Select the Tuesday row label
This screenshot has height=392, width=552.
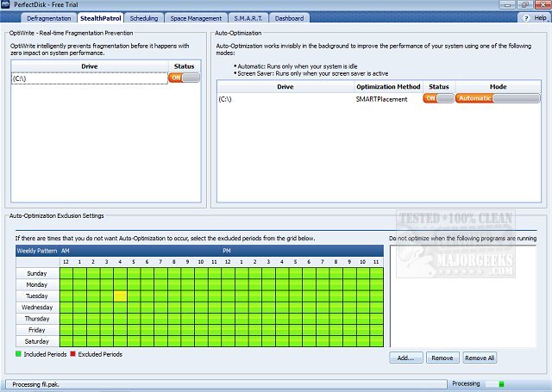37,296
